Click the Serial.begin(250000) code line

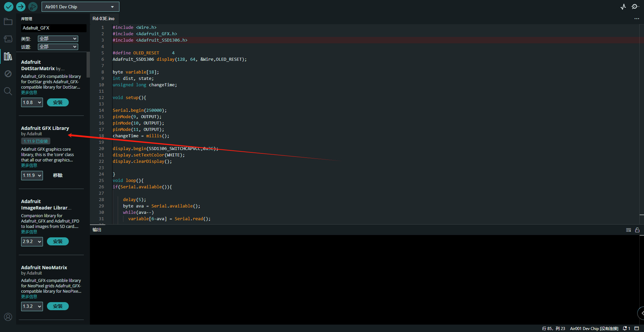click(140, 110)
